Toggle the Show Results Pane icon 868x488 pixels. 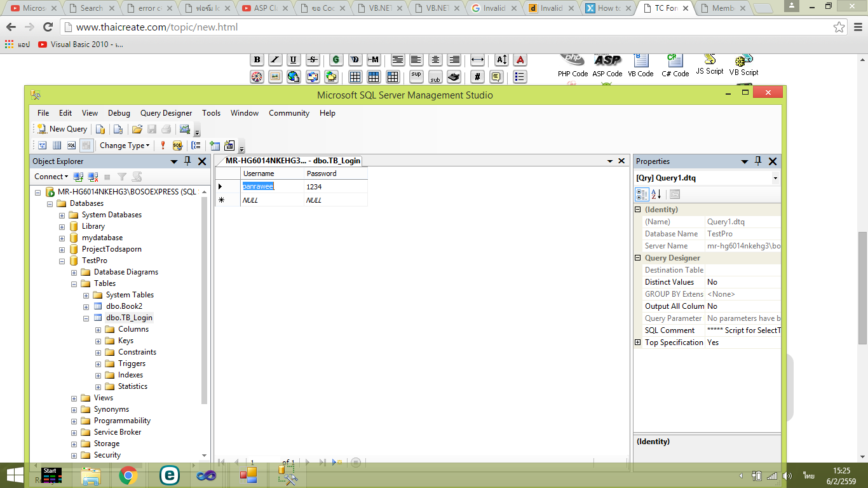(86, 146)
